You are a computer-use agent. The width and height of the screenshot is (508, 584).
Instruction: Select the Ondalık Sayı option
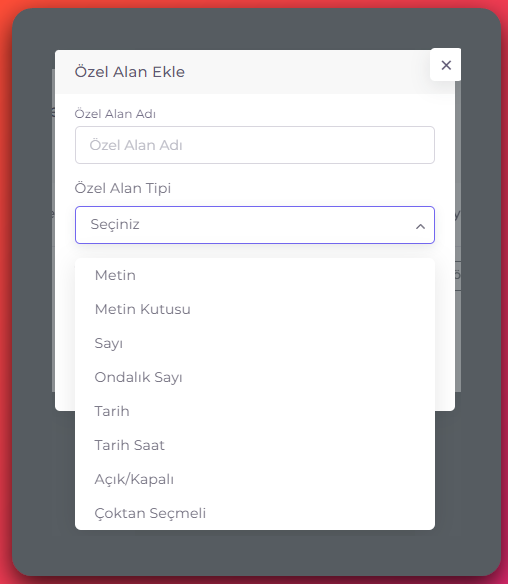click(255, 377)
